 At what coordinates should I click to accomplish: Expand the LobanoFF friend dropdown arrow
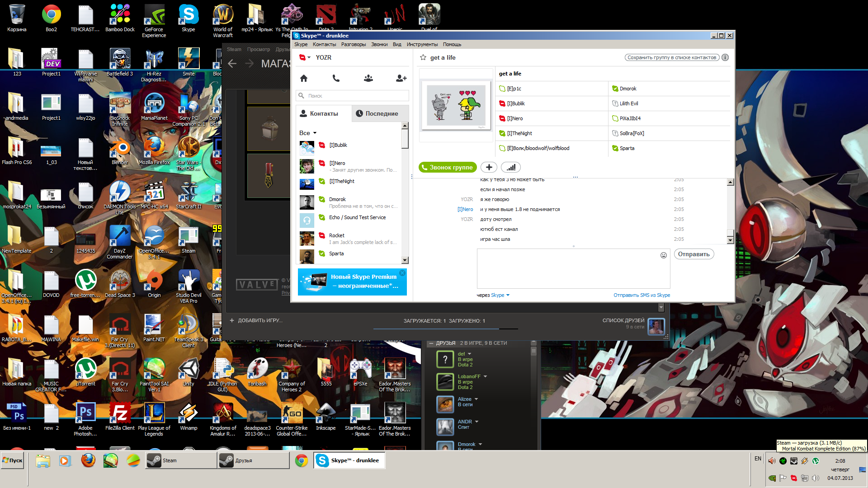pos(485,376)
